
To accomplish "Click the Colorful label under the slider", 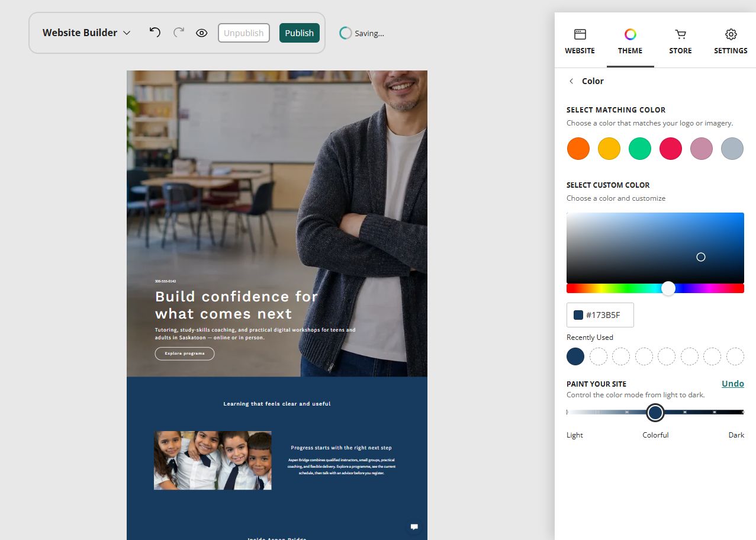I will pos(655,435).
